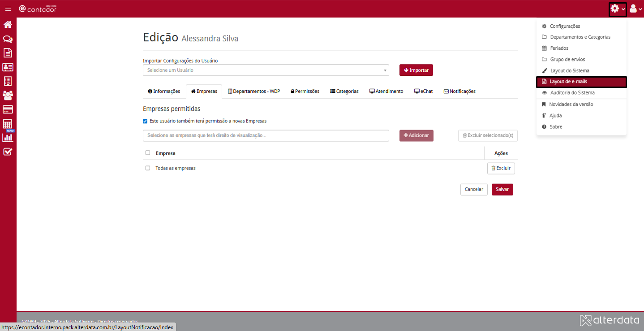The width and height of the screenshot is (644, 331).
Task: Go to Home via house icon
Action: tap(8, 25)
